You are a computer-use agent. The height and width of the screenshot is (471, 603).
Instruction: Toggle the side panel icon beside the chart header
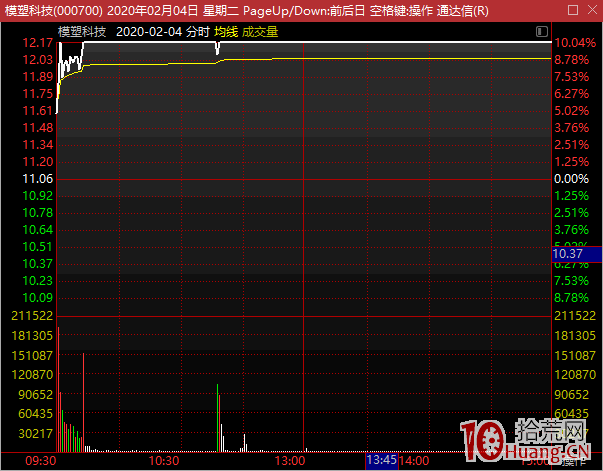[542, 32]
